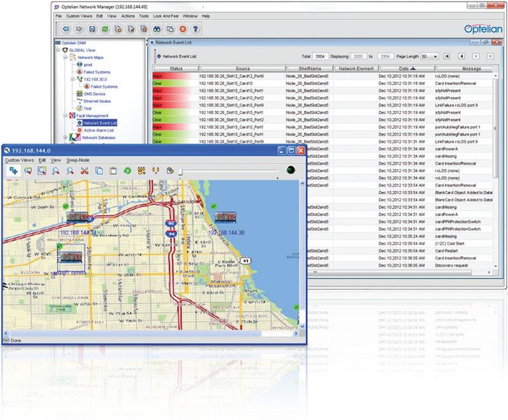The image size is (508, 420).
Task: Click the Total events count field
Action: [x=320, y=56]
